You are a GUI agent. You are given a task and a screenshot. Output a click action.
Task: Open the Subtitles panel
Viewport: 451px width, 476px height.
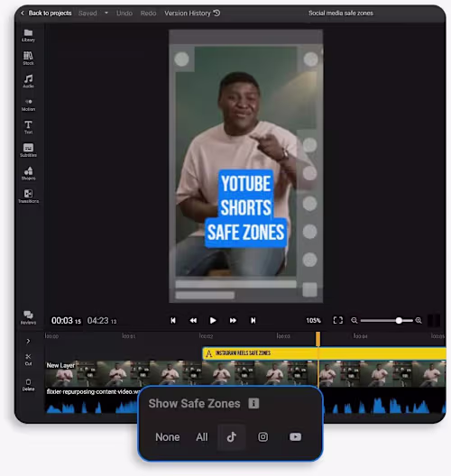28,151
